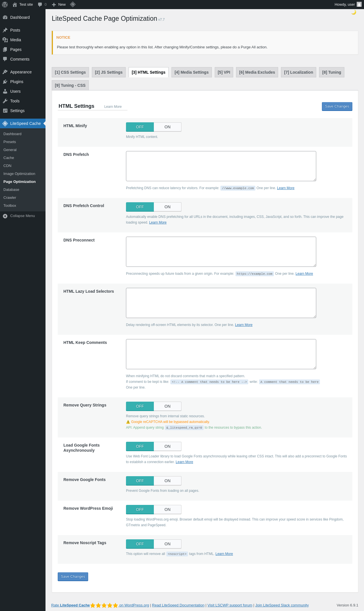Switch to the [2] JS Settings tab
The image size is (364, 611).
[109, 72]
